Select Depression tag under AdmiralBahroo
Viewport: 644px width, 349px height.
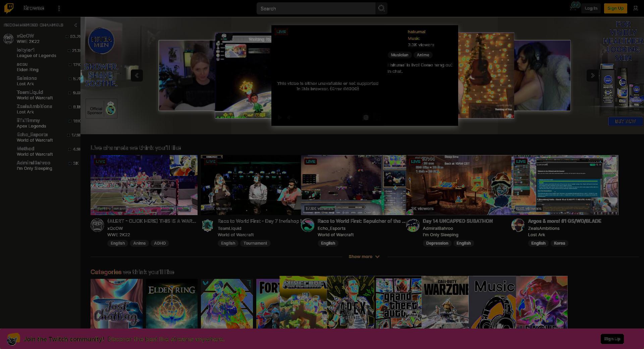437,243
